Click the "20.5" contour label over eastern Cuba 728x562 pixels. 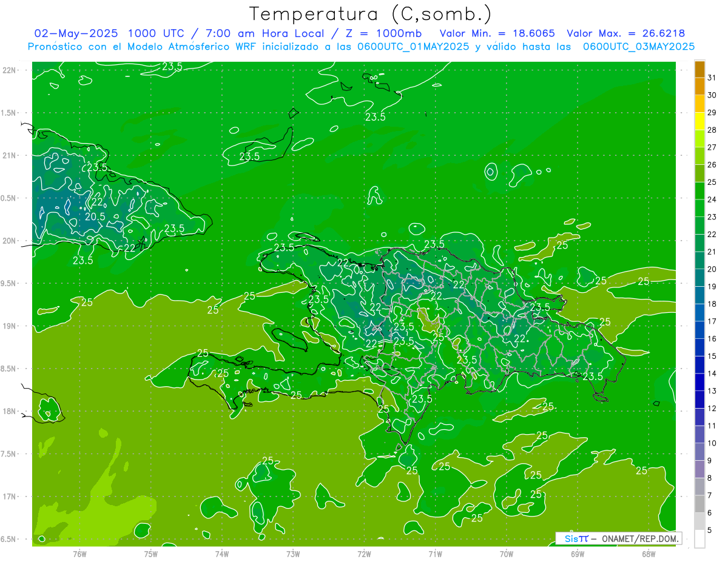95,216
